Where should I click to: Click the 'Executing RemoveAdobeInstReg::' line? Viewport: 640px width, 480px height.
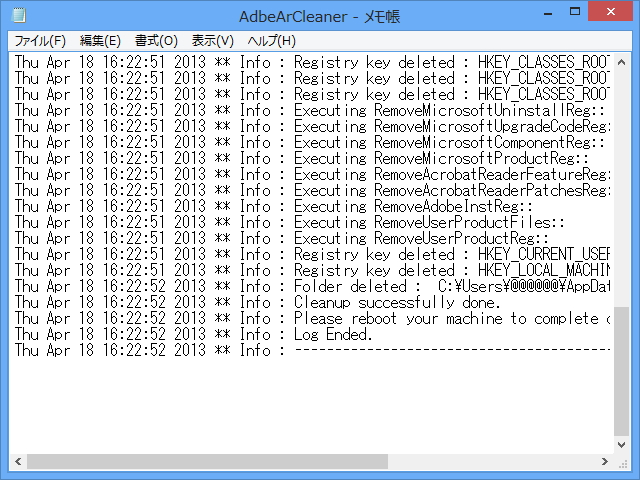[x=274, y=207]
